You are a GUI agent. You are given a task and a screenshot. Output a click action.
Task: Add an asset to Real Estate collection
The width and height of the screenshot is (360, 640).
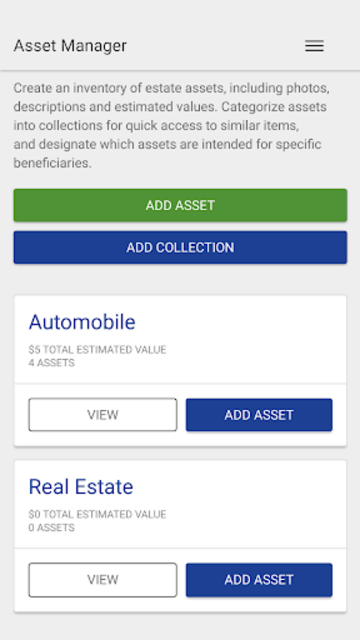tap(259, 580)
